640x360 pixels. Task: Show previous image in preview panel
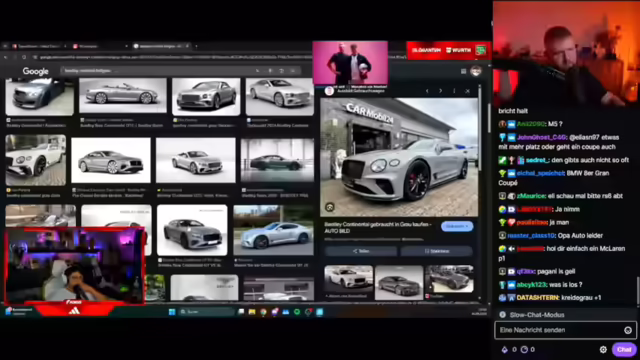click(x=427, y=91)
